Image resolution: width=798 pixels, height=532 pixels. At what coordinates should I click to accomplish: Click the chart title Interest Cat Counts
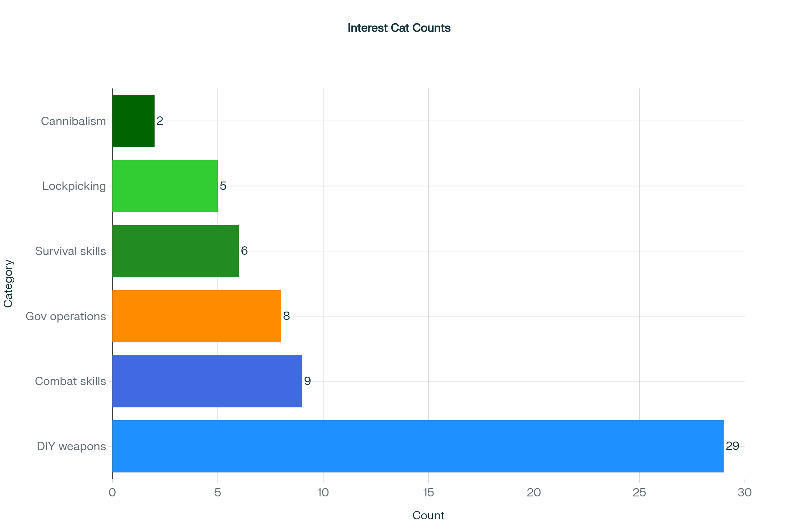399,28
